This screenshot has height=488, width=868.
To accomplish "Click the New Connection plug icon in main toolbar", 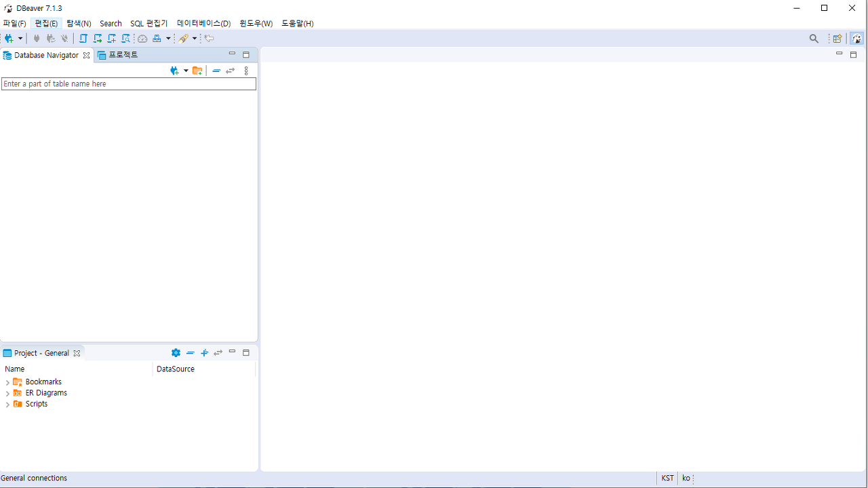I will pos(9,39).
